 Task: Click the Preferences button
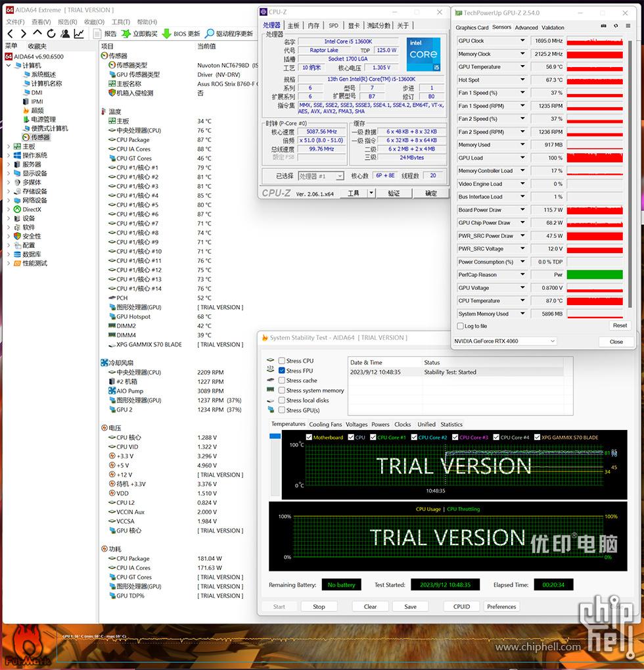501,607
